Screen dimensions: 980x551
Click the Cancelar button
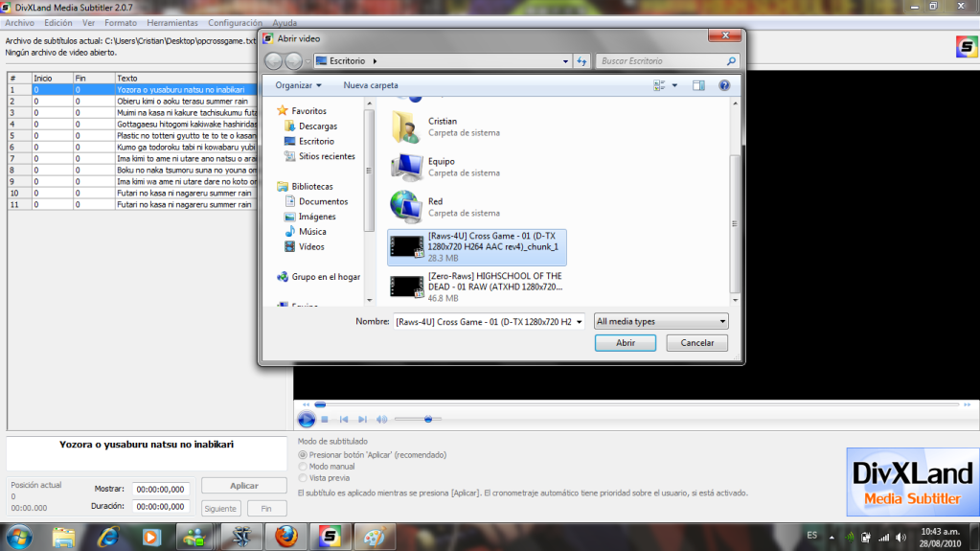click(x=696, y=343)
